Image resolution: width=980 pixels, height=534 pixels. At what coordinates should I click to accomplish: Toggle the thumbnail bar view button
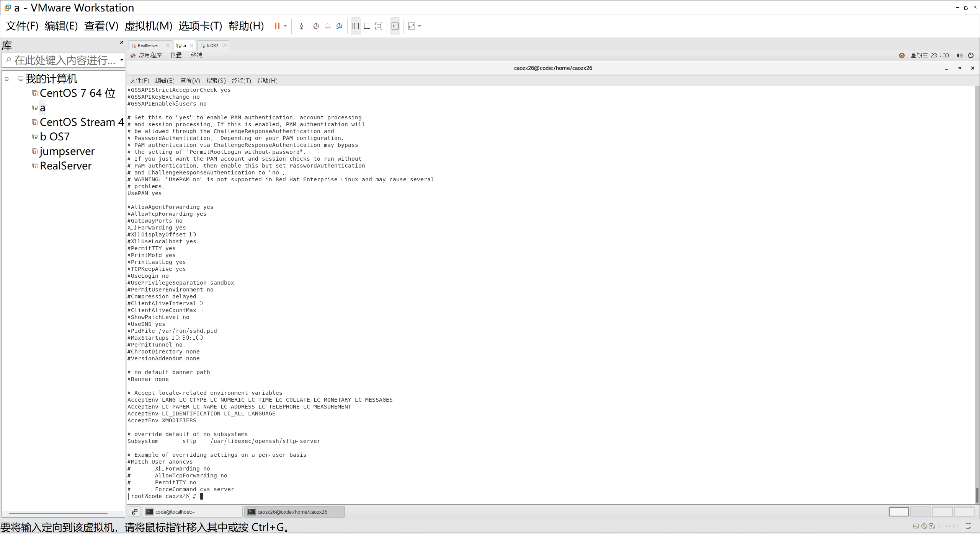367,26
